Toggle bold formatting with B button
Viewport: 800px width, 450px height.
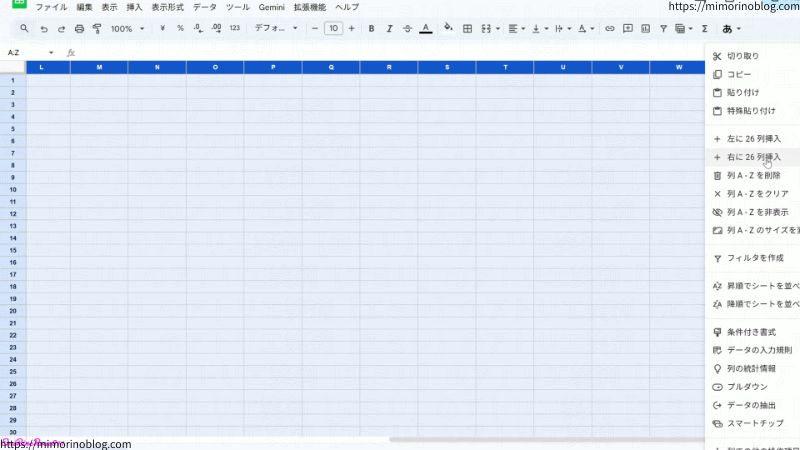point(371,29)
